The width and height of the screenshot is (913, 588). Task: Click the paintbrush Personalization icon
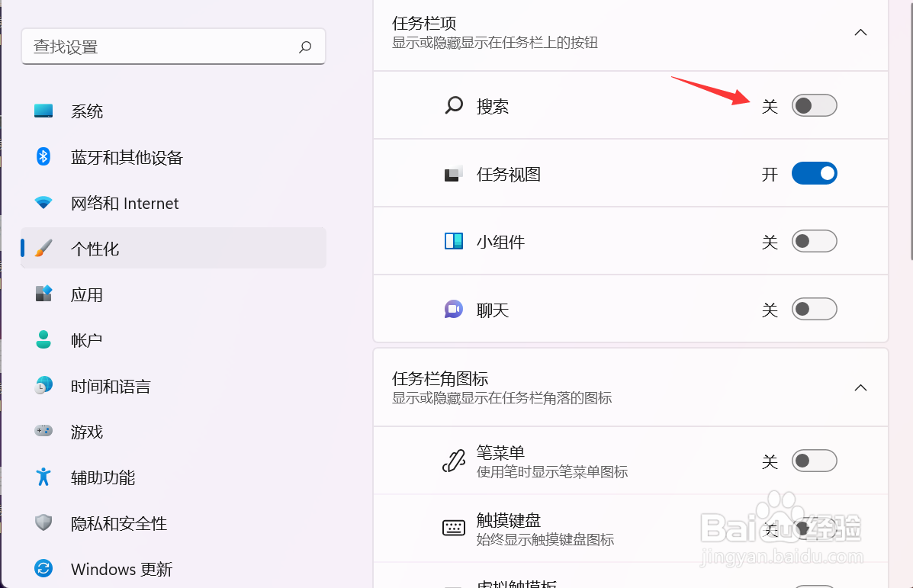[43, 248]
